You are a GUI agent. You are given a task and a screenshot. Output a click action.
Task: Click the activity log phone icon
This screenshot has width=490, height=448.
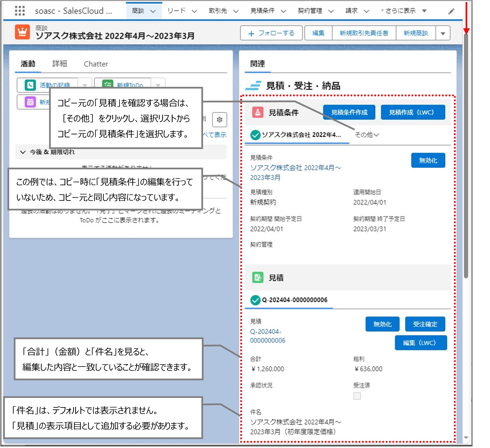click(x=30, y=85)
